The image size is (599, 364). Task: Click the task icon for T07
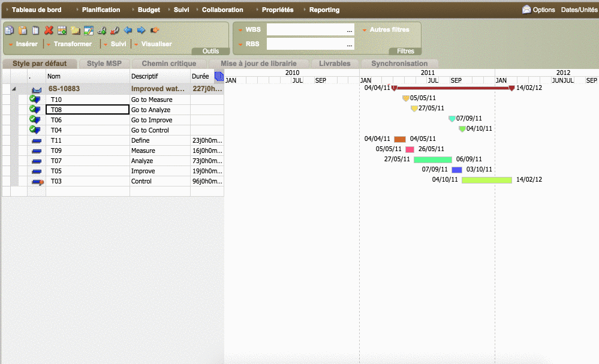(x=37, y=161)
